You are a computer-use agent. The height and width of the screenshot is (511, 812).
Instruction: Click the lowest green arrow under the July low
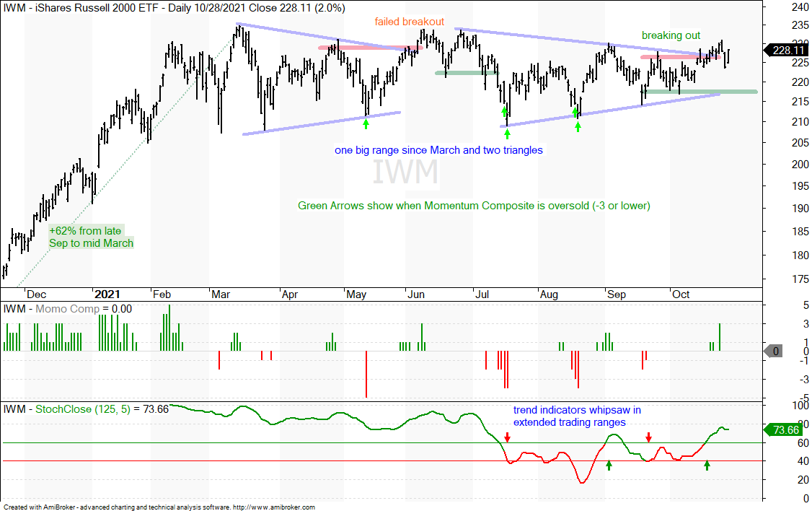click(x=507, y=134)
